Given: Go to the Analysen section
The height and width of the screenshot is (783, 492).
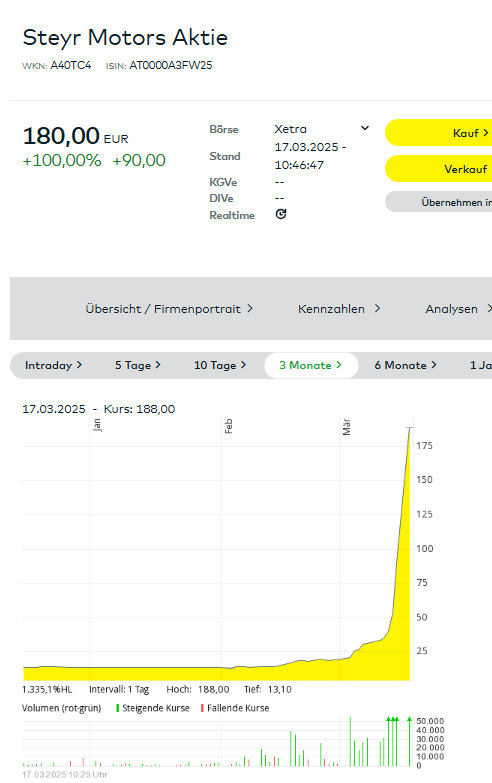Looking at the screenshot, I should (x=458, y=309).
